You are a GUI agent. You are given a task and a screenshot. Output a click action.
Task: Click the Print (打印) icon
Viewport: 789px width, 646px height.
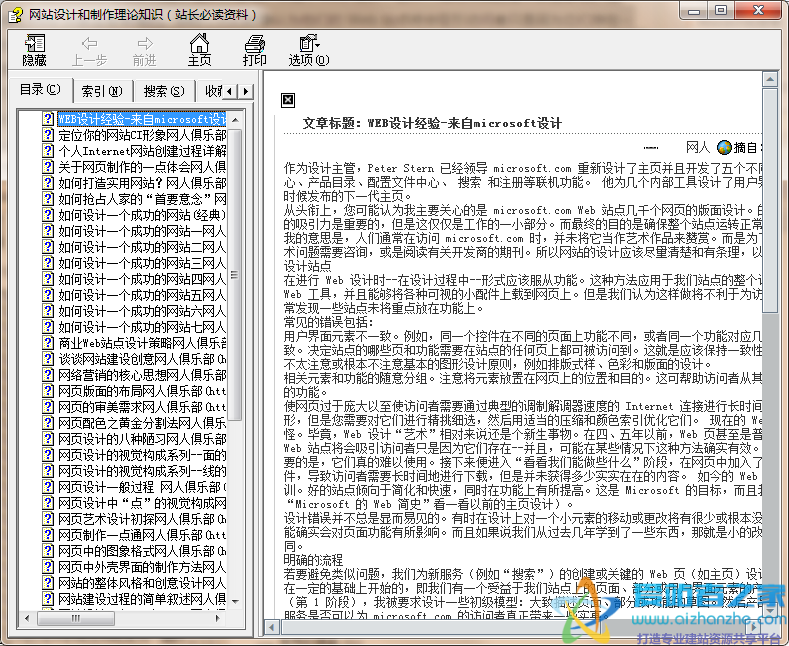(x=255, y=44)
